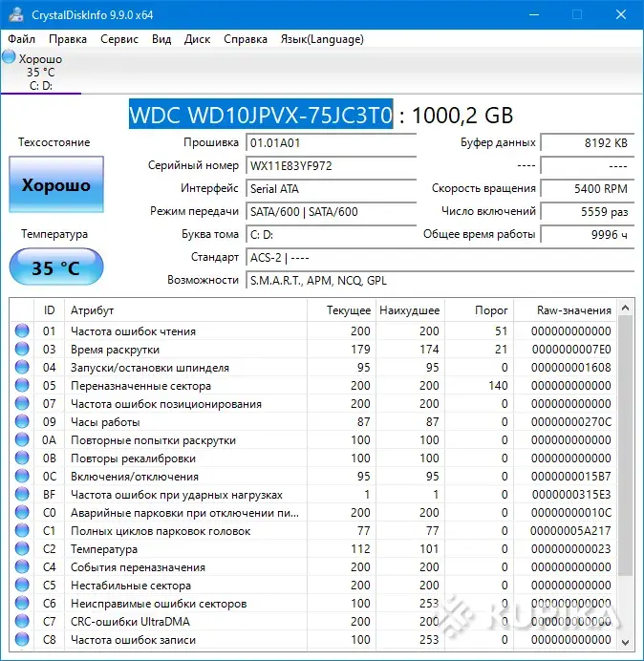
Task: Click the Serial ATA interface field
Action: tap(331, 188)
